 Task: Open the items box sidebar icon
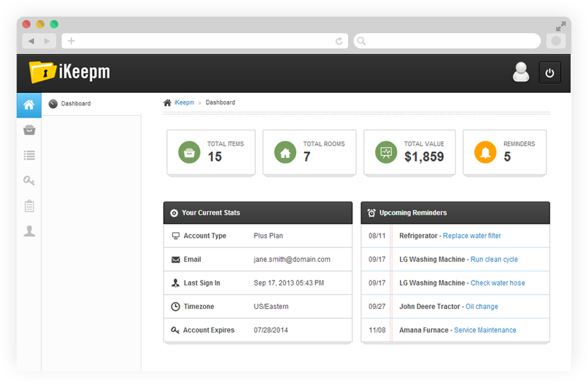tap(29, 130)
